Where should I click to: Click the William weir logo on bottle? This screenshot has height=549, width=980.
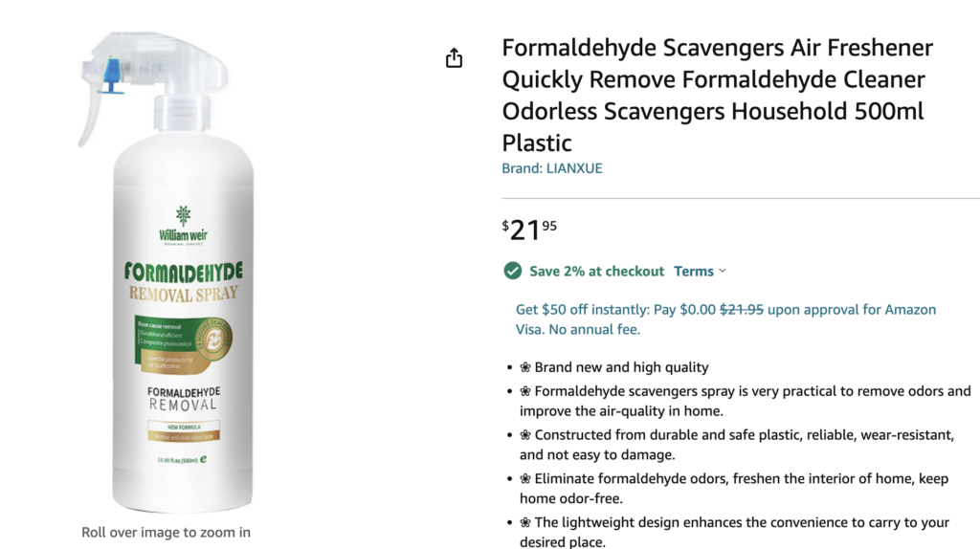pyautogui.click(x=183, y=225)
